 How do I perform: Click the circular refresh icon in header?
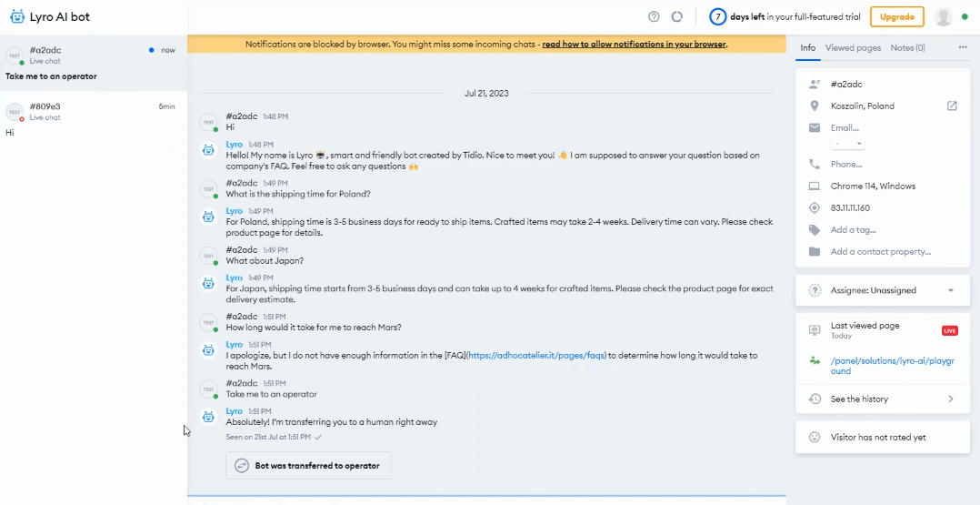pos(677,17)
